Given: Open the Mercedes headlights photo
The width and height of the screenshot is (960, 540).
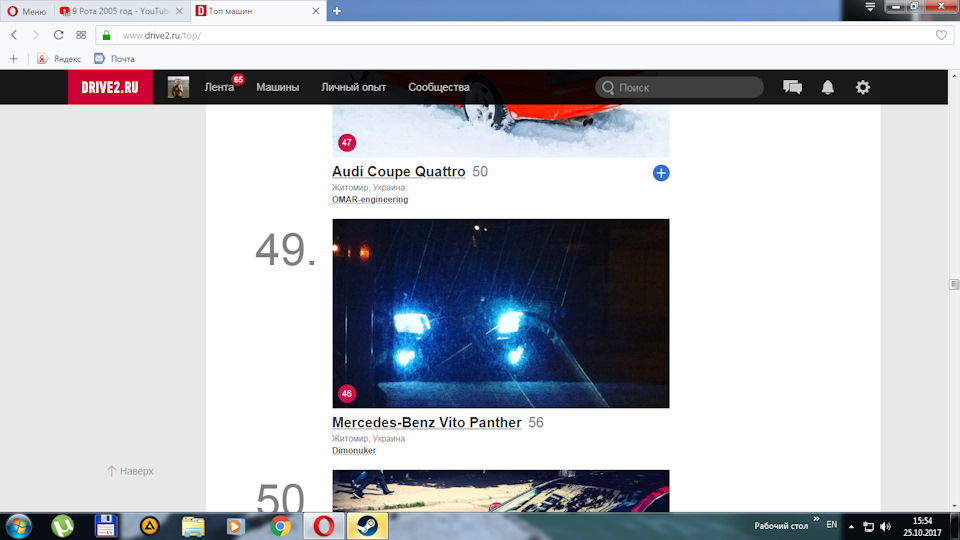Looking at the screenshot, I should (501, 313).
